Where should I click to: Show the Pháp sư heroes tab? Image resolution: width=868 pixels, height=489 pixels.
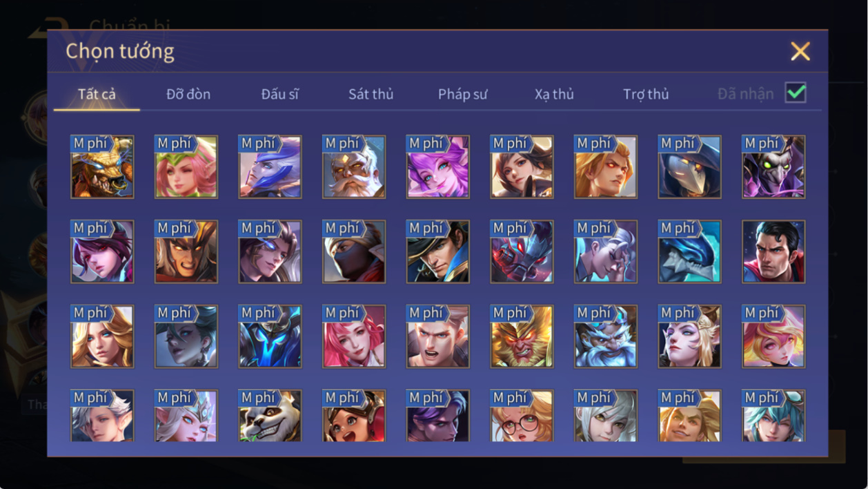click(462, 94)
